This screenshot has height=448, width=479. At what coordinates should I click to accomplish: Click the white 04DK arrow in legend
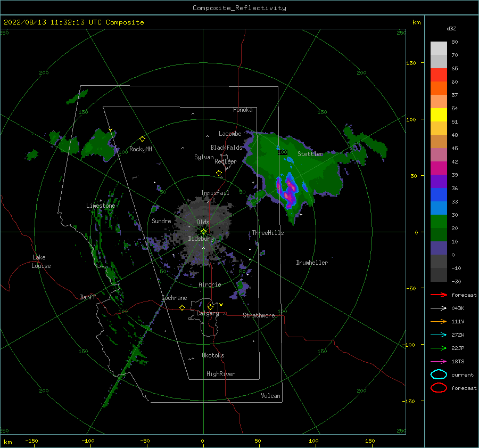pos(439,308)
